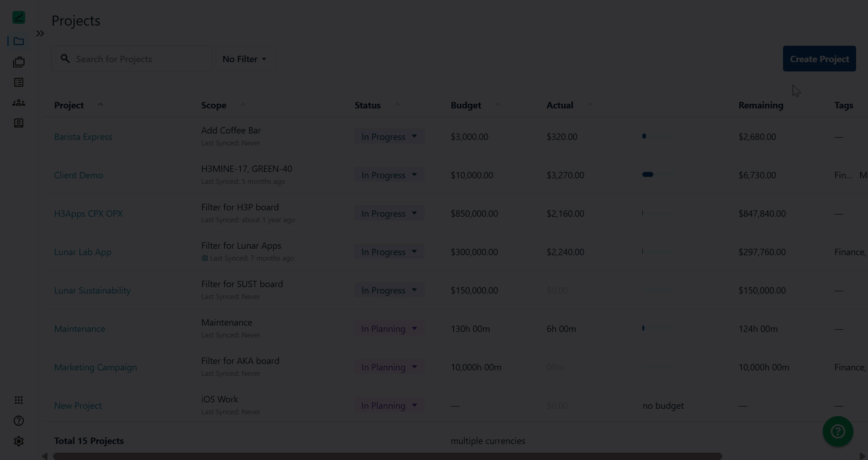Sort by the Status column header

(368, 105)
